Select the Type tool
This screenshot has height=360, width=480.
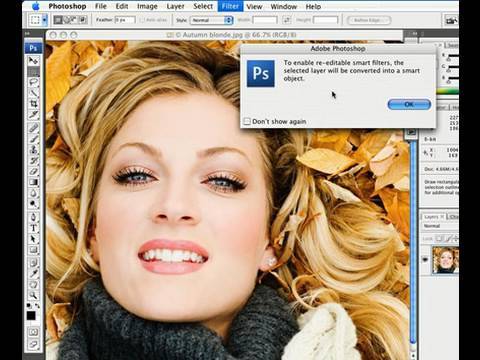tap(33, 228)
